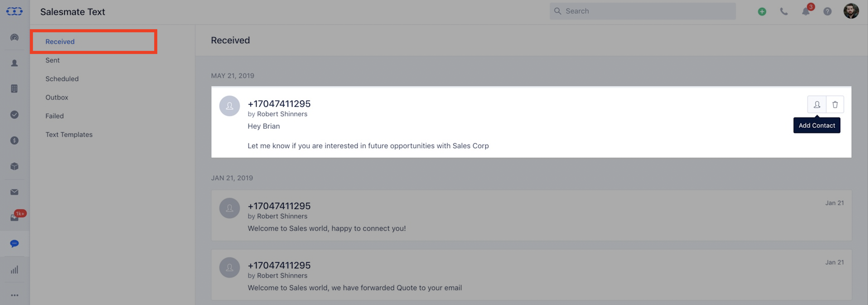Click the green plus quick-add icon
Viewport: 868px width, 305px height.
[x=762, y=11]
